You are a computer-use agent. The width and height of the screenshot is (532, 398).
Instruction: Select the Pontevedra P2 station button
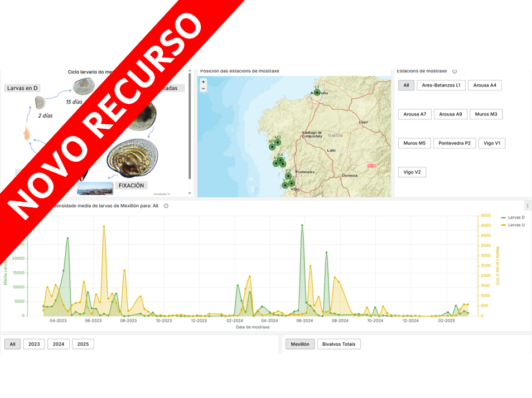point(454,143)
